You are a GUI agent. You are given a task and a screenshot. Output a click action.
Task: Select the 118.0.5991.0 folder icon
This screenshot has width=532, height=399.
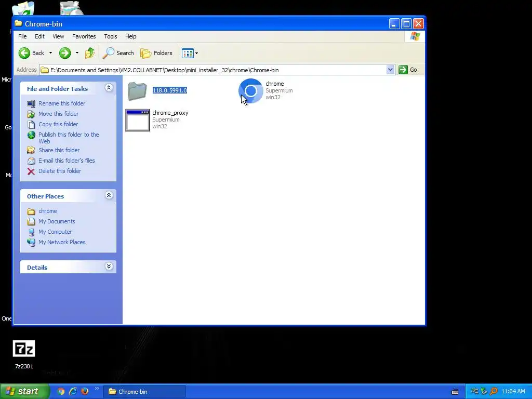137,90
